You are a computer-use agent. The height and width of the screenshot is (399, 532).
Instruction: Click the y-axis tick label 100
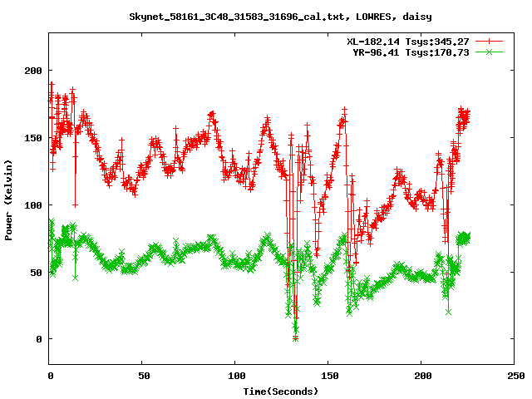33,205
